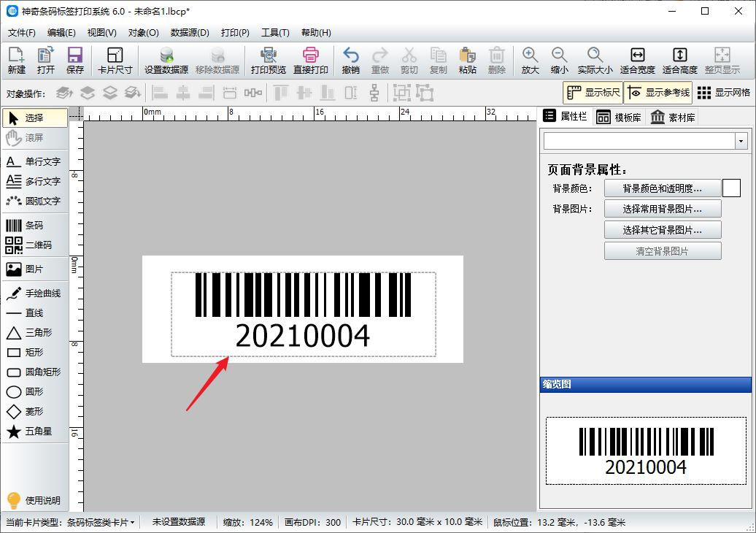Select the 二维码 QR code tool
Screen dimensions: 756x533
click(x=35, y=245)
